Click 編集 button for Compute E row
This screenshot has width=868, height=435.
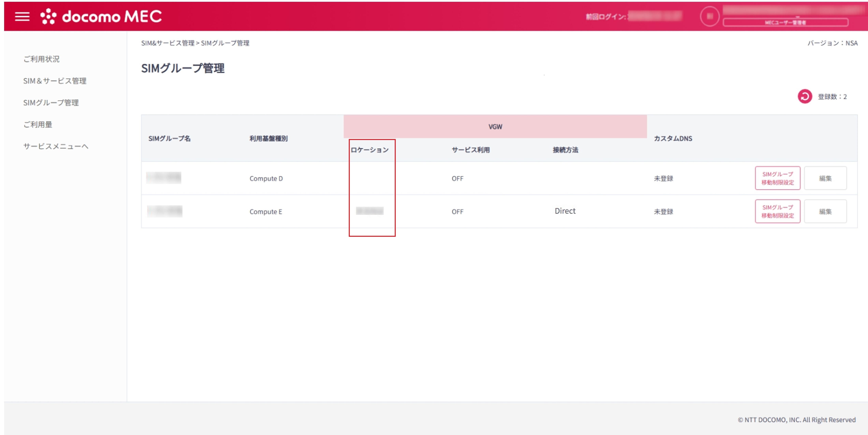(825, 211)
